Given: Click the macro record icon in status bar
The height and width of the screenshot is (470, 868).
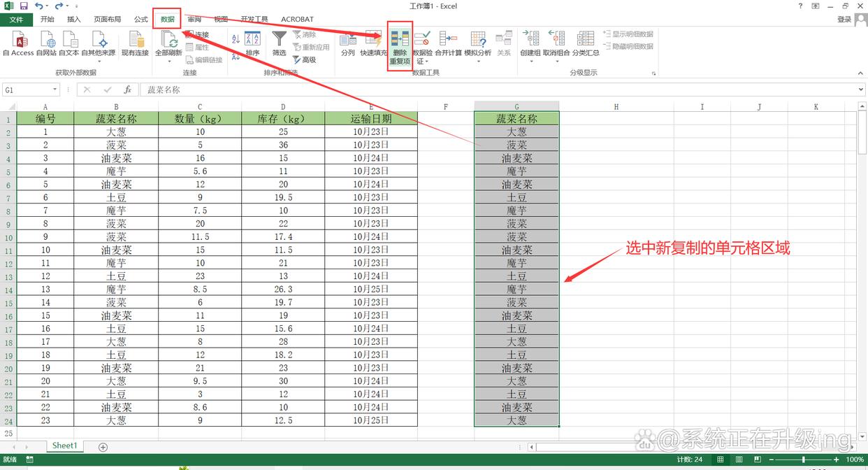Looking at the screenshot, I should pos(29,460).
